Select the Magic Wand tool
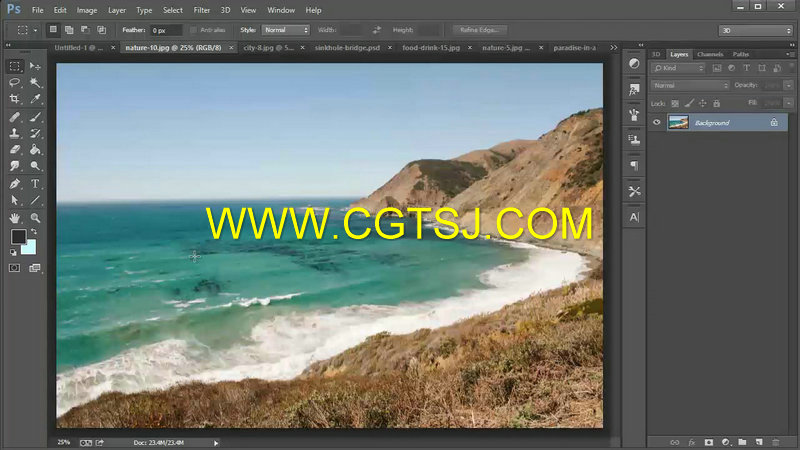 (x=35, y=83)
